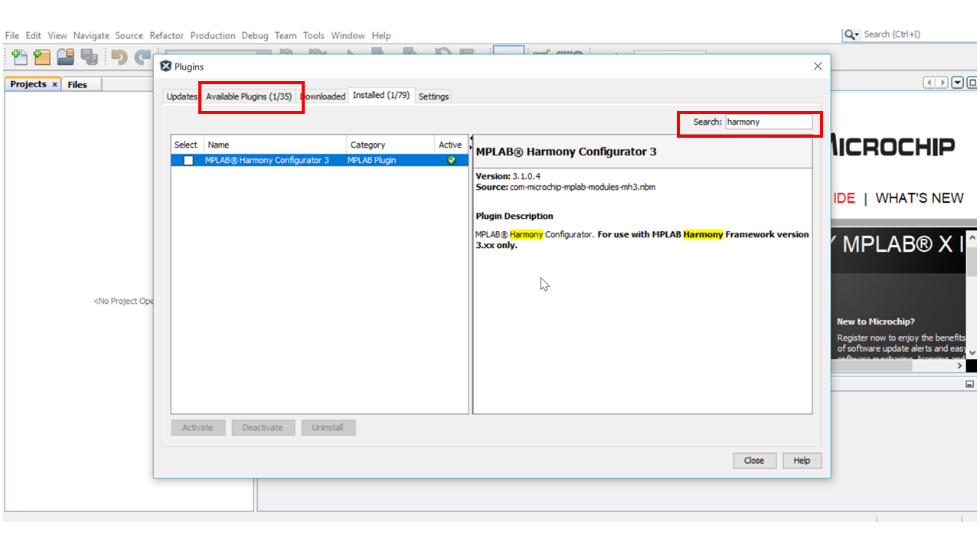The height and width of the screenshot is (551, 980).
Task: Tick the MPLAB Harmony Configurator 3 checkbox
Action: tap(188, 160)
